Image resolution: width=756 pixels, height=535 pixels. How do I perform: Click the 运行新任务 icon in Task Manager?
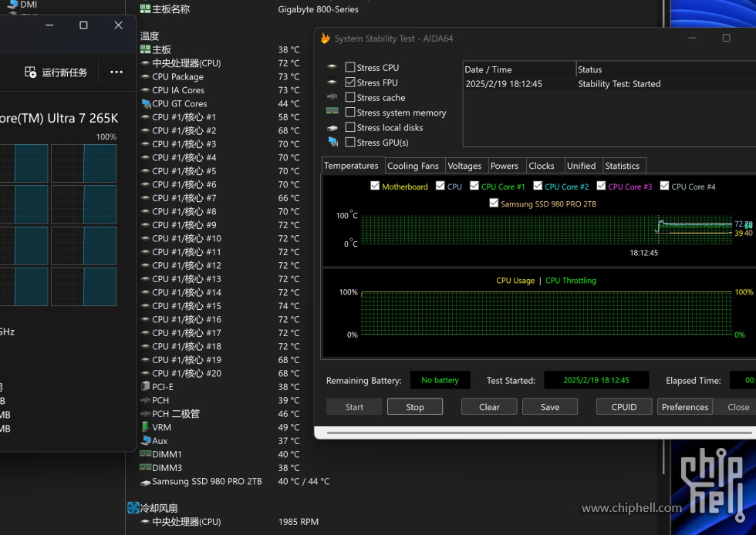[30, 72]
